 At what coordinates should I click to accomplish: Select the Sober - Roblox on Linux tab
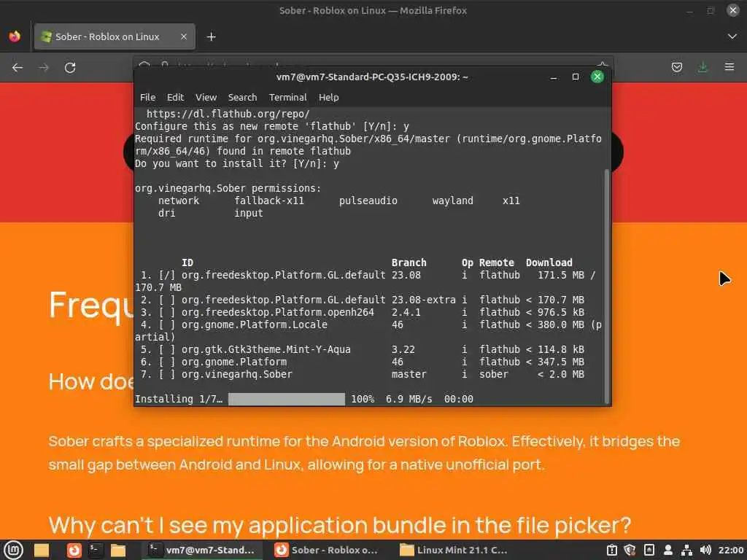click(x=115, y=36)
